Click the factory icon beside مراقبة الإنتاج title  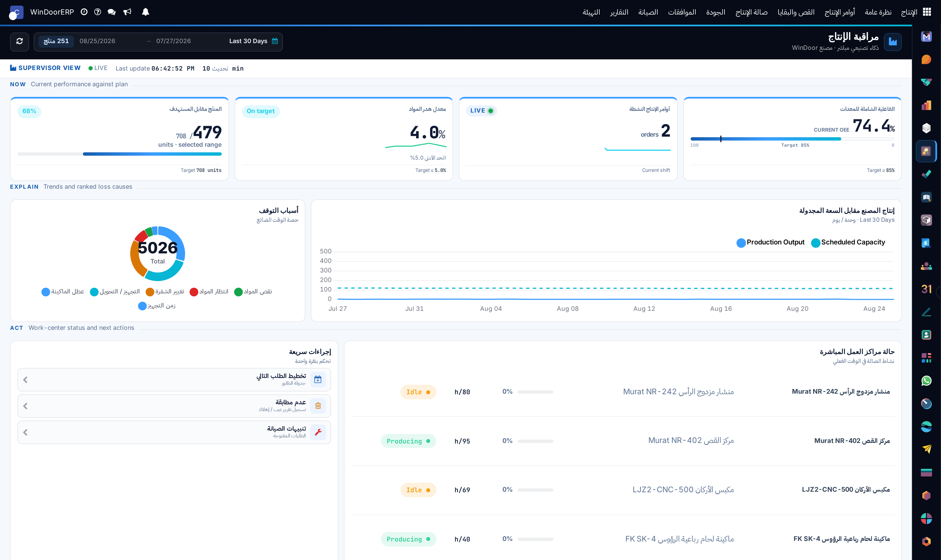(x=892, y=41)
